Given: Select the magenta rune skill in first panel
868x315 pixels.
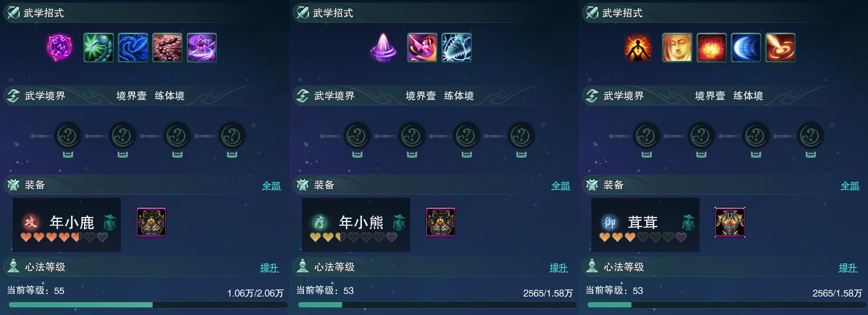Looking at the screenshot, I should [60, 47].
